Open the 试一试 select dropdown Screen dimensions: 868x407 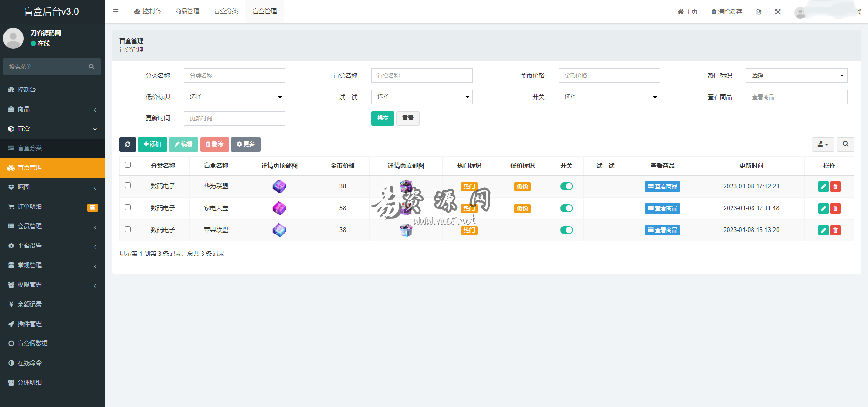coord(422,97)
